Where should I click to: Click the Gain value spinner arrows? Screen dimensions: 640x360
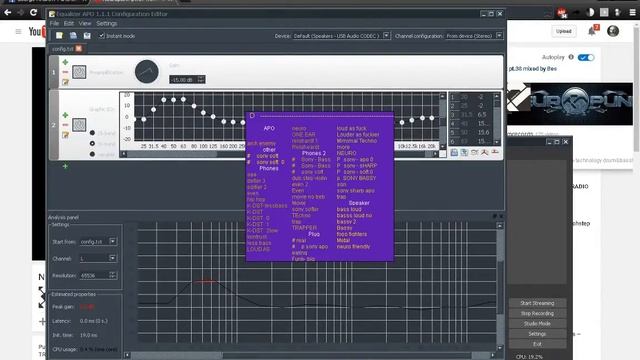(x=200, y=80)
